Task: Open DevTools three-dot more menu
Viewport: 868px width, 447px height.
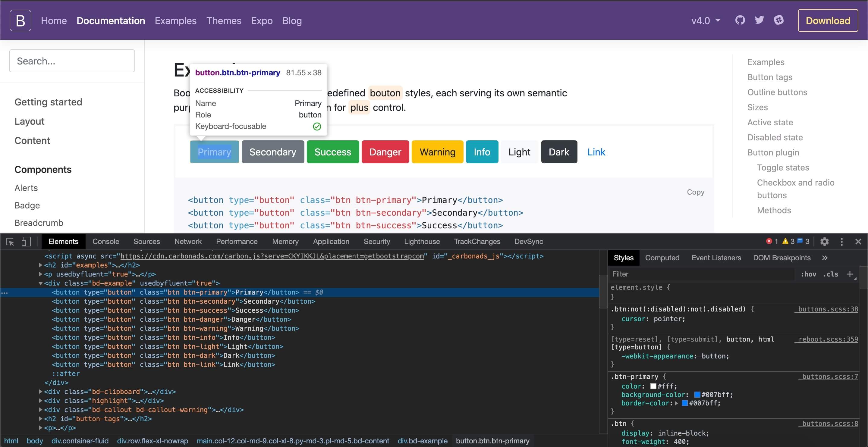Action: (x=842, y=242)
